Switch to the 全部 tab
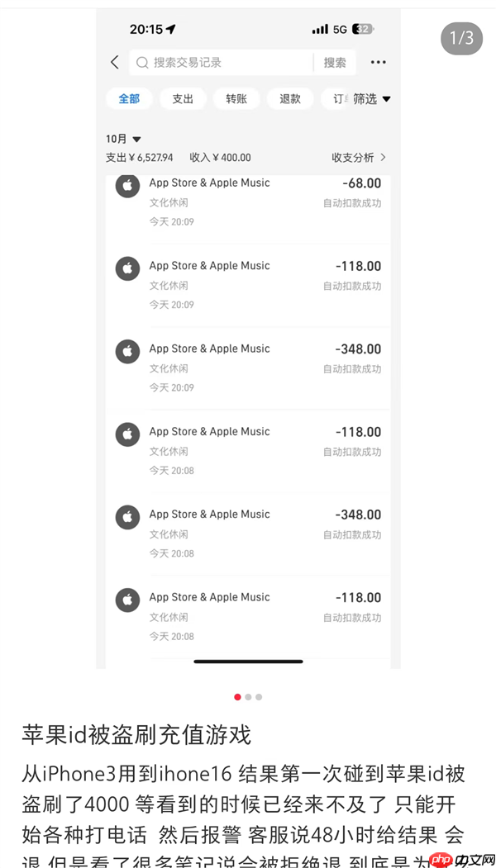Image resolution: width=496 pixels, height=868 pixels. pyautogui.click(x=130, y=98)
